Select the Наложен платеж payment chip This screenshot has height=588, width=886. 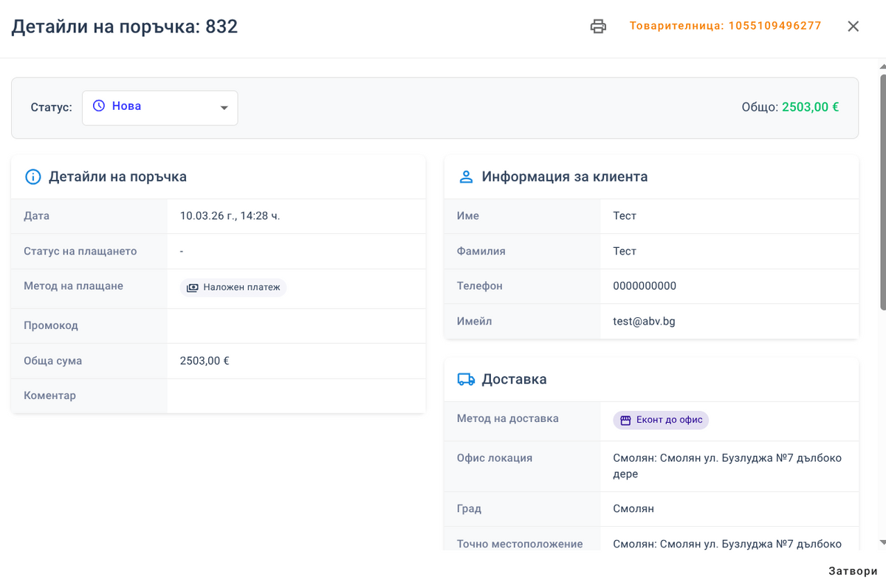233,288
